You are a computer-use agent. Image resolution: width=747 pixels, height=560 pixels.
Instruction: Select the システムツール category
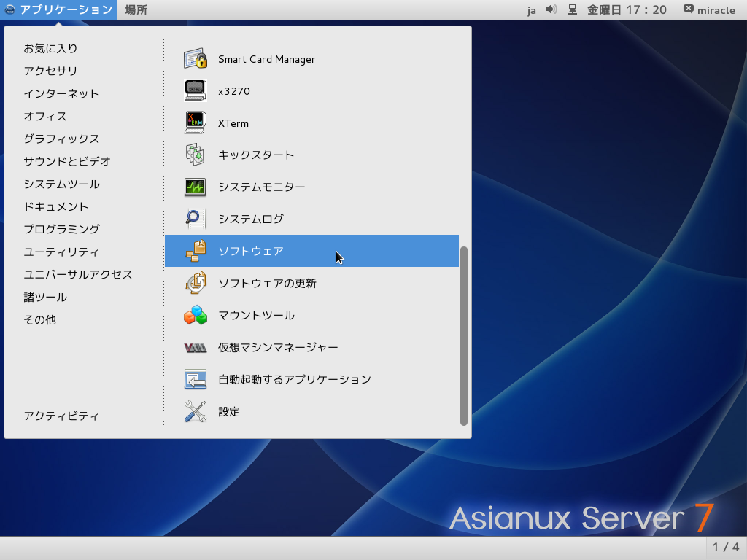(x=62, y=184)
